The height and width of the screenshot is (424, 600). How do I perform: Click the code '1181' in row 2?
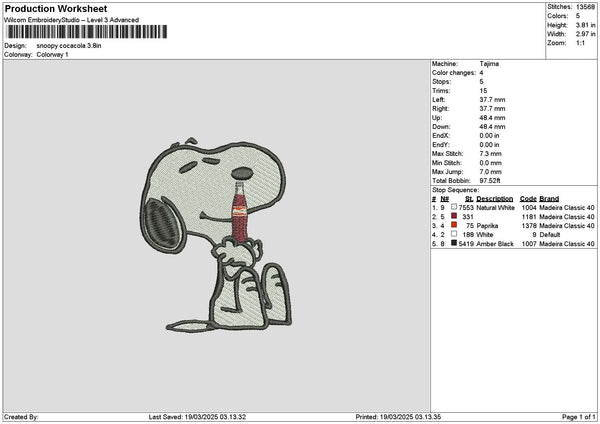[x=529, y=217]
